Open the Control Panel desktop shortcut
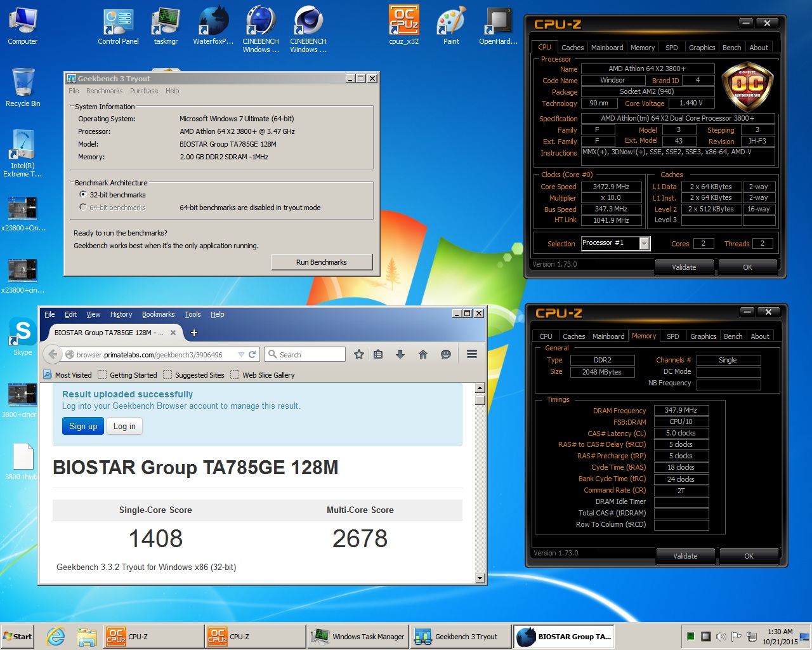Screen dimensions: 812x650 [x=118, y=26]
